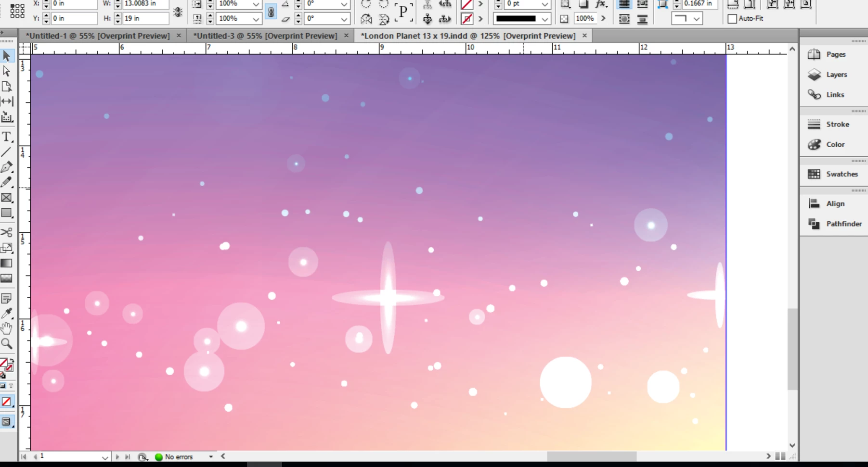This screenshot has width=868, height=467.
Task: Open rotation angle dropdown
Action: pyautogui.click(x=344, y=4)
